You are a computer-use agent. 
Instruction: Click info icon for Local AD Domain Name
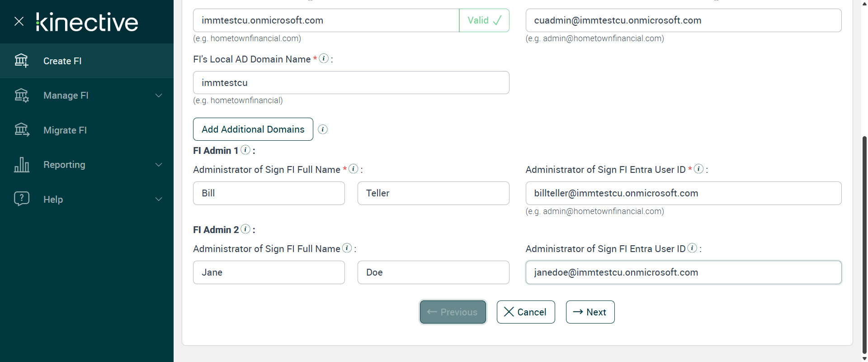click(x=324, y=58)
